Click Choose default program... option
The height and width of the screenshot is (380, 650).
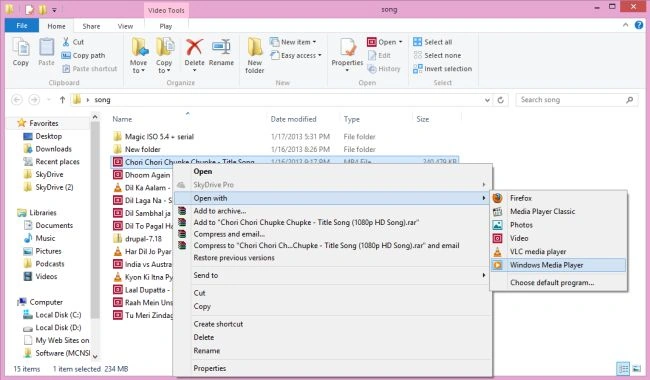pyautogui.click(x=559, y=283)
